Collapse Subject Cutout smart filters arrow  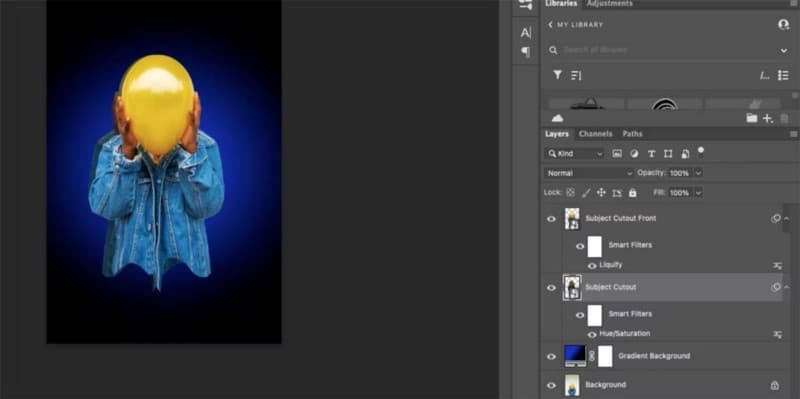786,287
